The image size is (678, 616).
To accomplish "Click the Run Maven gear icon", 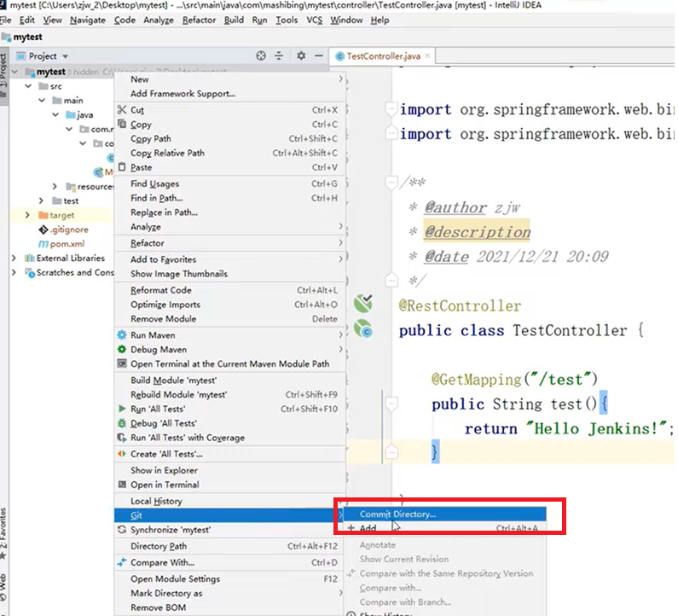I will [x=122, y=334].
